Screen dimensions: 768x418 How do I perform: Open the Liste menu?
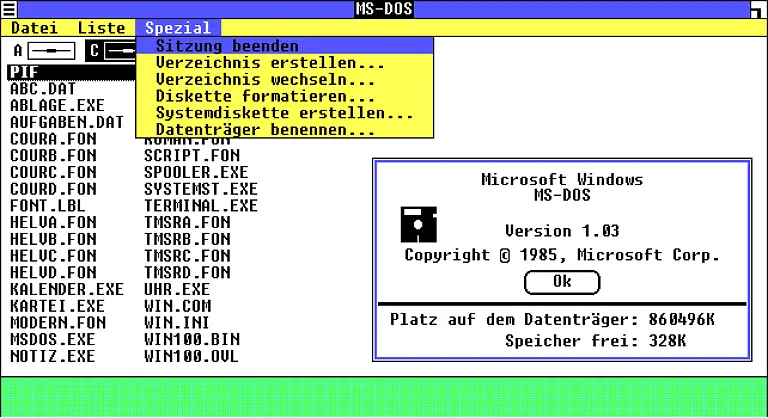[x=101, y=28]
